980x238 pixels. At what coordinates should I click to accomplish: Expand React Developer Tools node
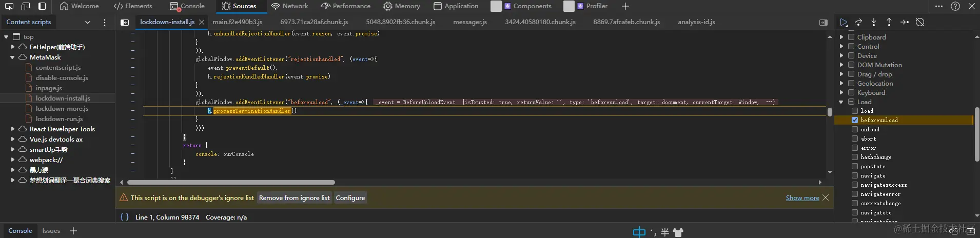(x=12, y=129)
